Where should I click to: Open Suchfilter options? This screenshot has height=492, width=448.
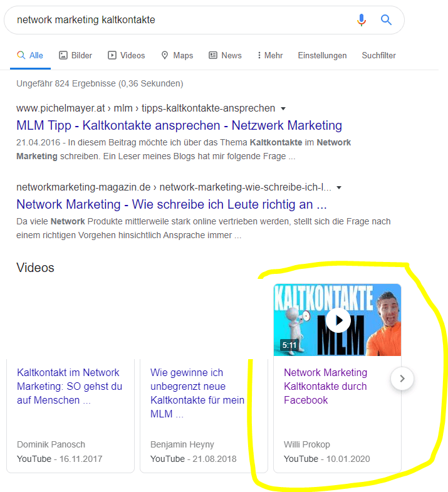(x=378, y=56)
